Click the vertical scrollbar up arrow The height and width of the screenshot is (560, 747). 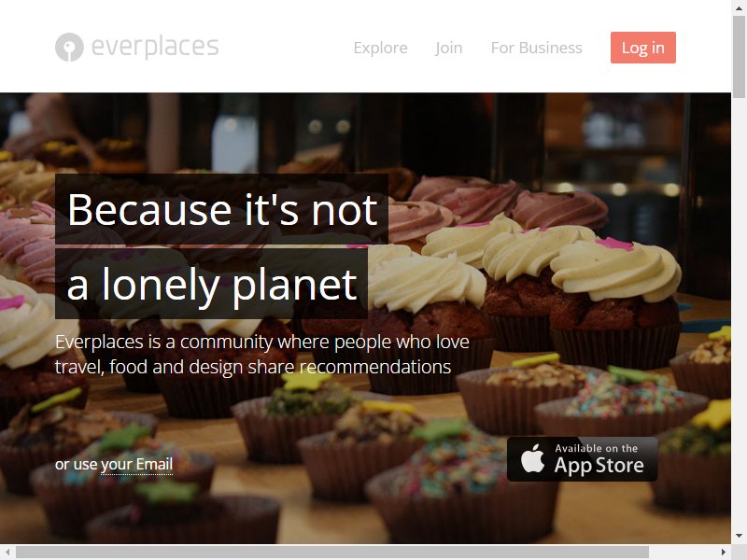[x=739, y=7]
